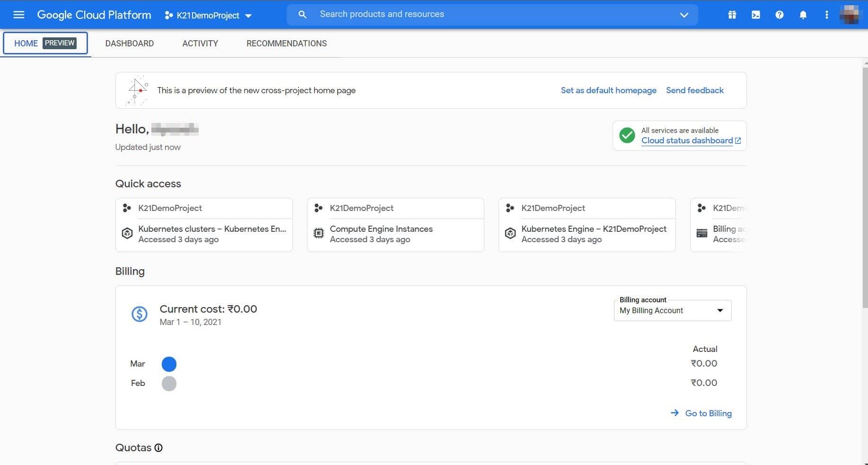Click inside the search products field
The height and width of the screenshot is (465, 868).
(x=426, y=14)
